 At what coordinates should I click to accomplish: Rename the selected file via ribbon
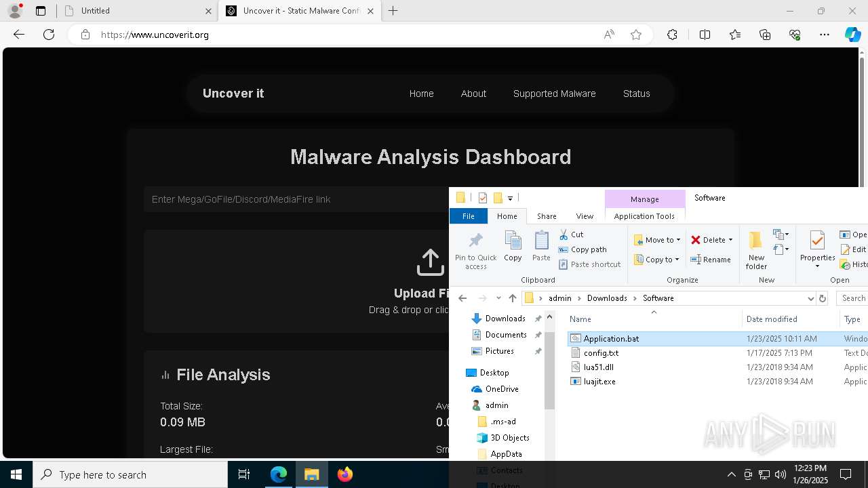pos(711,260)
